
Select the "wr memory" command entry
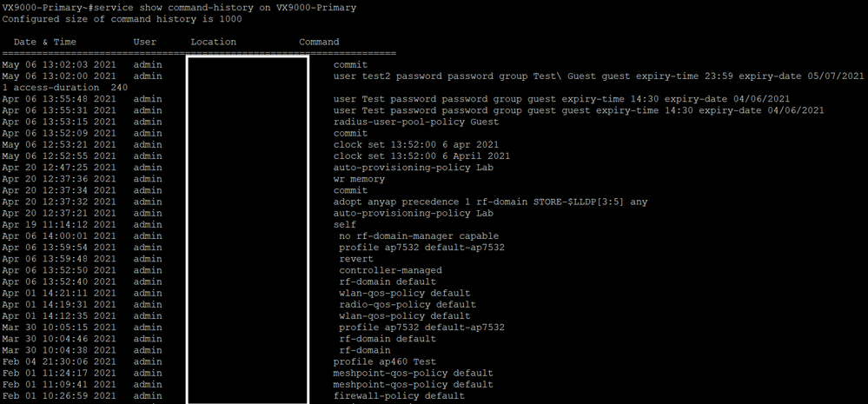click(x=359, y=179)
